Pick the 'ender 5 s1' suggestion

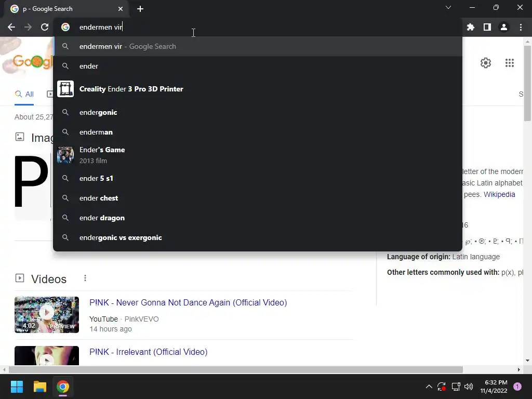(x=258, y=178)
